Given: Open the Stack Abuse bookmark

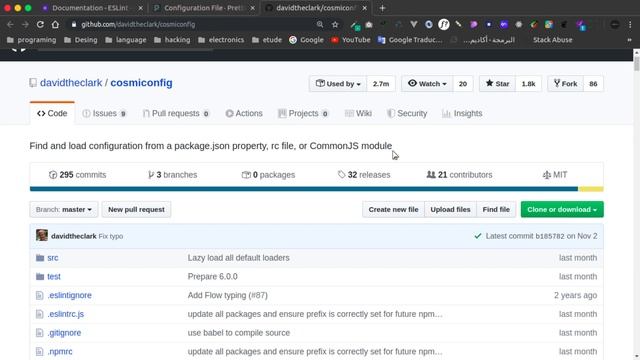Looking at the screenshot, I should point(552,40).
